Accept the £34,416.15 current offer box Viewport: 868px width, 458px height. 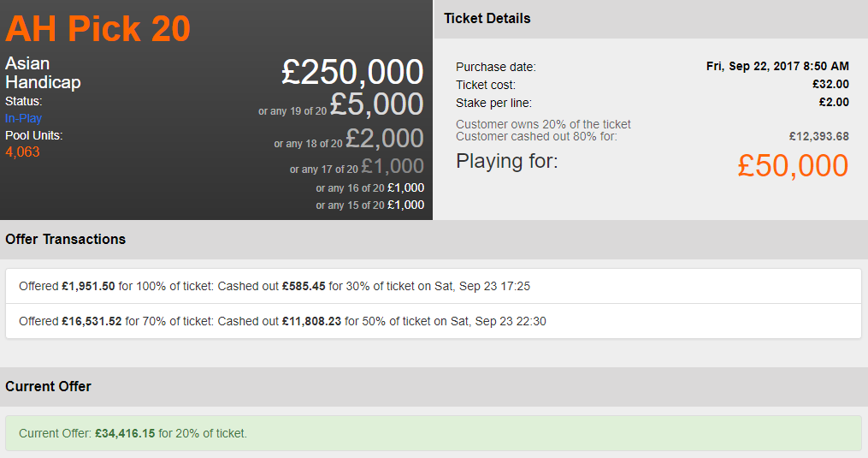[x=433, y=433]
